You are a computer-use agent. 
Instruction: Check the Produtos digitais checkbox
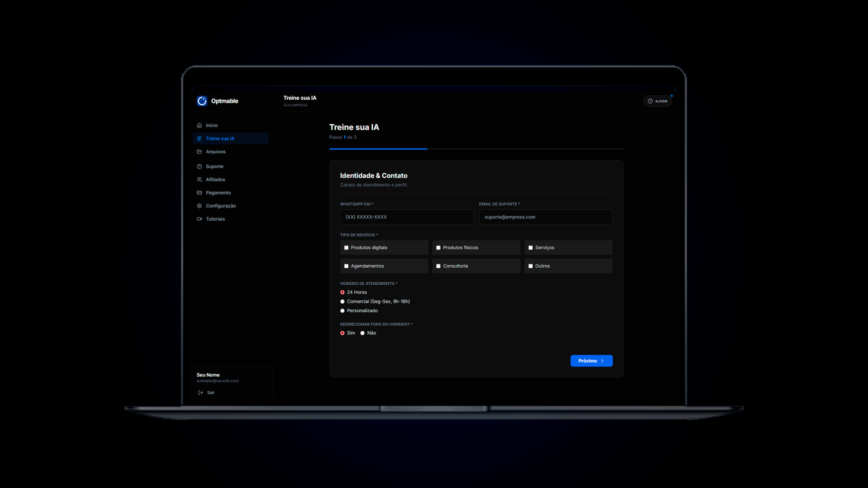(346, 248)
